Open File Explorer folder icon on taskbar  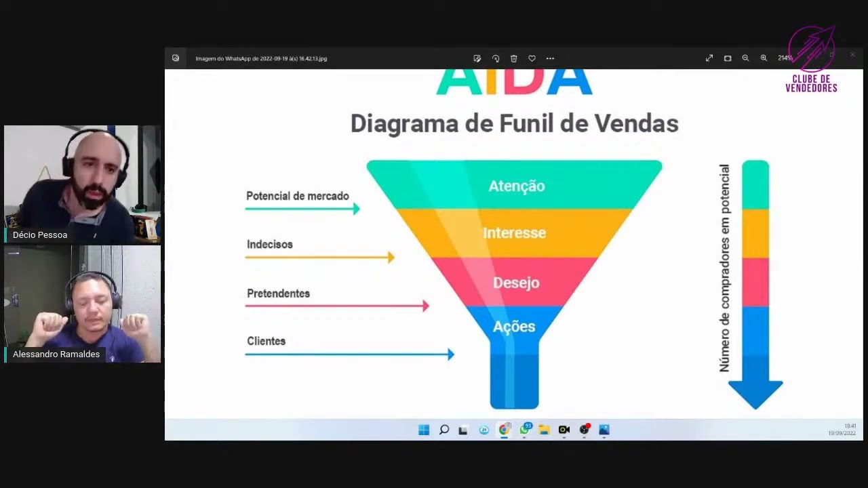(x=544, y=430)
